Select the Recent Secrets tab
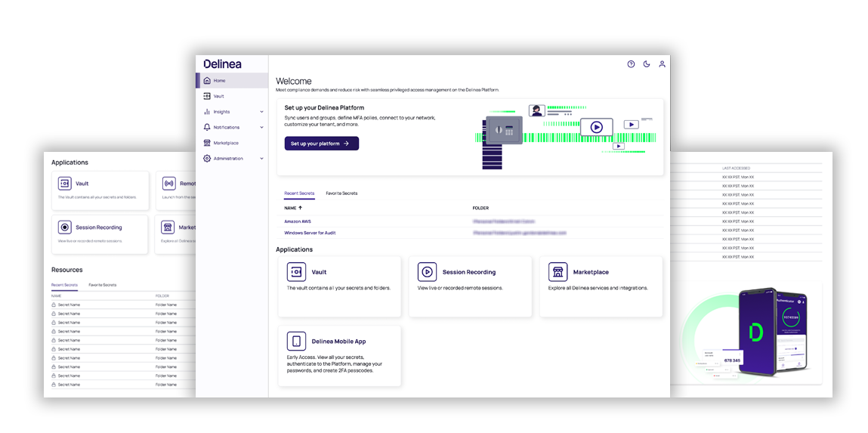This screenshot has height=433, width=868. point(299,193)
